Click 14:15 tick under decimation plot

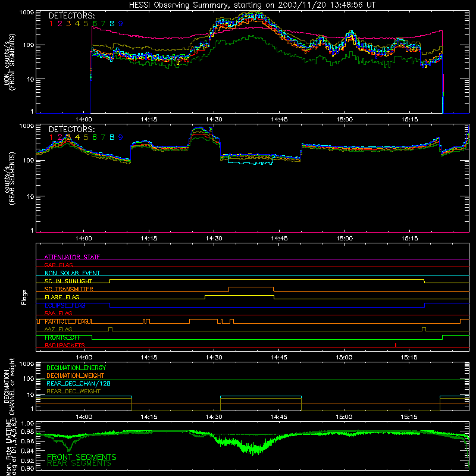[149, 417]
